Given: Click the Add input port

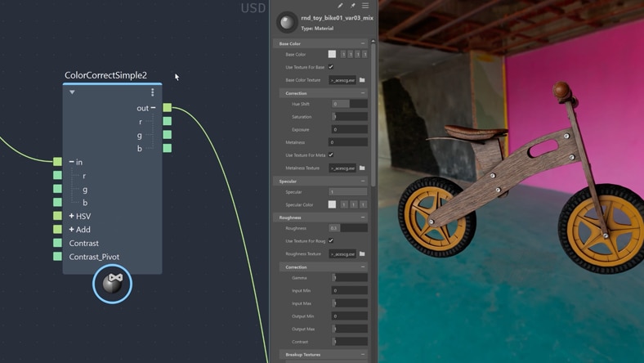Looking at the screenshot, I should point(57,229).
